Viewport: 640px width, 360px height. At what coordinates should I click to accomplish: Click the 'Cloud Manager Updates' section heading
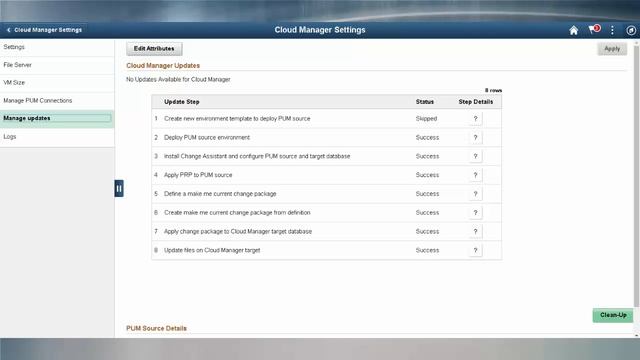[163, 66]
